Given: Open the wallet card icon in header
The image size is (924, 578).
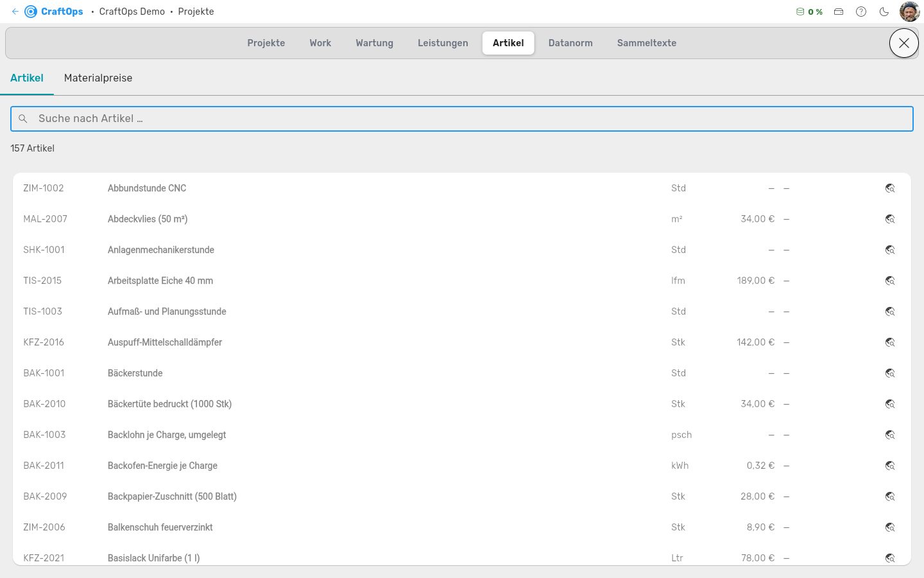Looking at the screenshot, I should tap(839, 12).
